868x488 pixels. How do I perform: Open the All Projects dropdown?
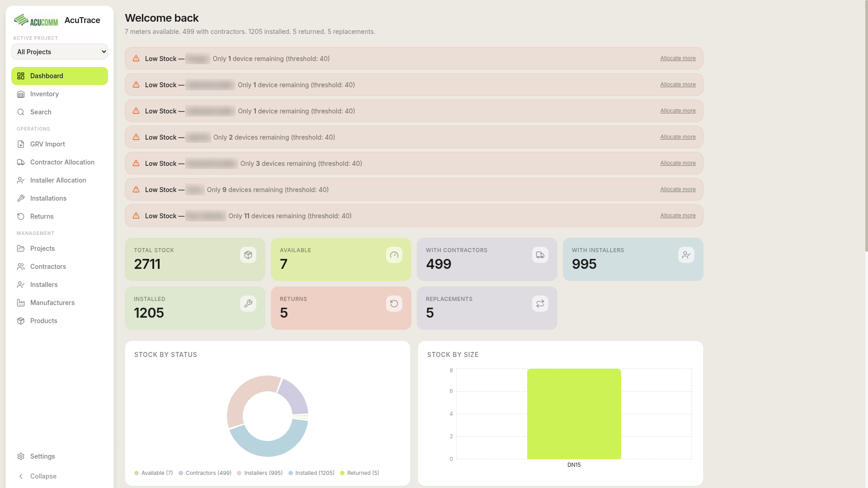[60, 52]
